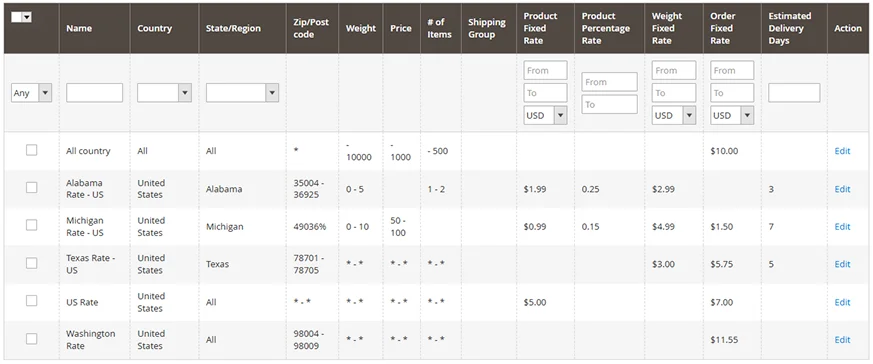Select the 50 - 100 price range
The image size is (873, 364).
(399, 227)
